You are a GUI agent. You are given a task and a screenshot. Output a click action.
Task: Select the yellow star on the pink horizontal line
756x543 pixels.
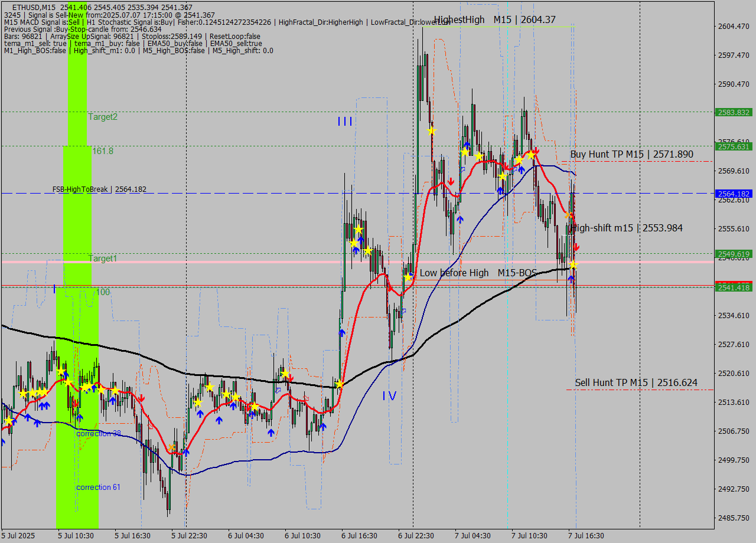tap(572, 265)
